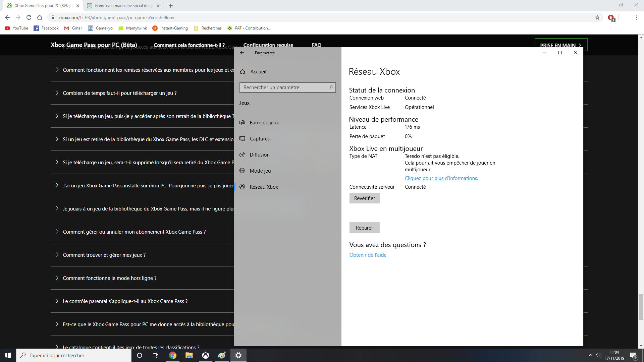Open Xbox app from taskbar
The height and width of the screenshot is (362, 644).
206,355
